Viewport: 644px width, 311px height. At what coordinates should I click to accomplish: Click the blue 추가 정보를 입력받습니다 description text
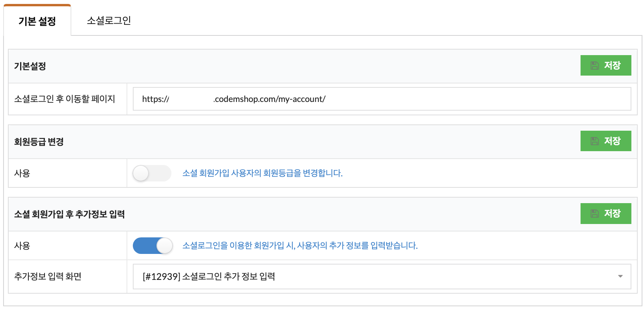[300, 246]
